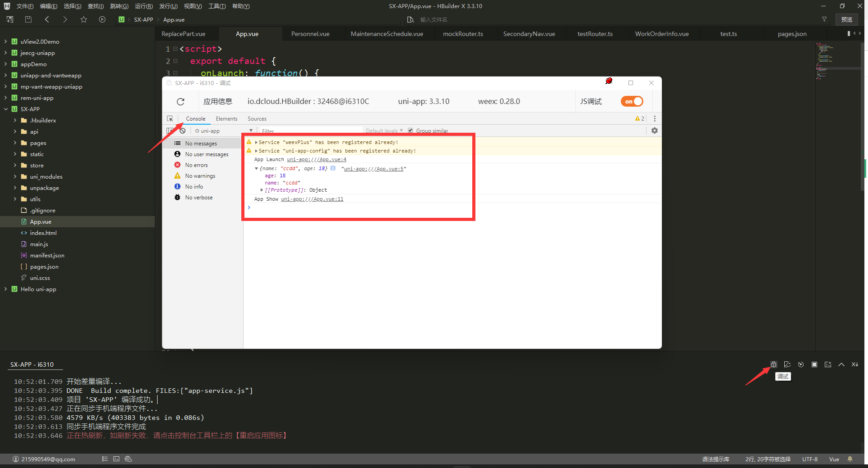Viewport: 868px width, 468px height.
Task: Switch to the Elements tab in debugger
Action: pos(226,119)
